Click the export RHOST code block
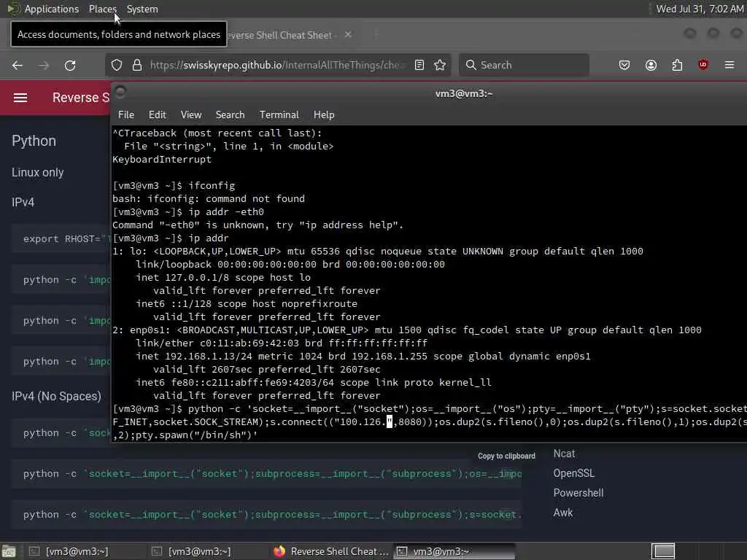 pos(62,238)
